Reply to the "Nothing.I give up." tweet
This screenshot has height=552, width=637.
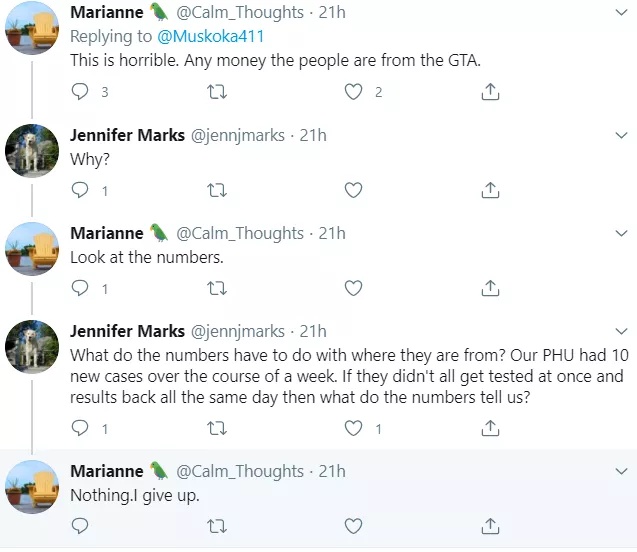82,526
